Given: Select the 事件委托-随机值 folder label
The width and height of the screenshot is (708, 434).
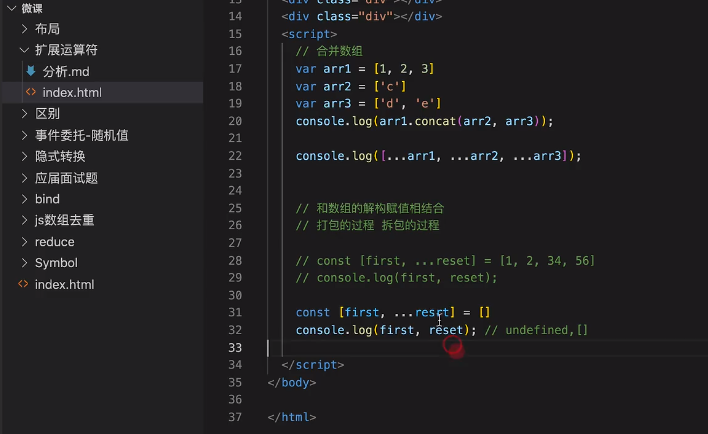Looking at the screenshot, I should click(82, 135).
